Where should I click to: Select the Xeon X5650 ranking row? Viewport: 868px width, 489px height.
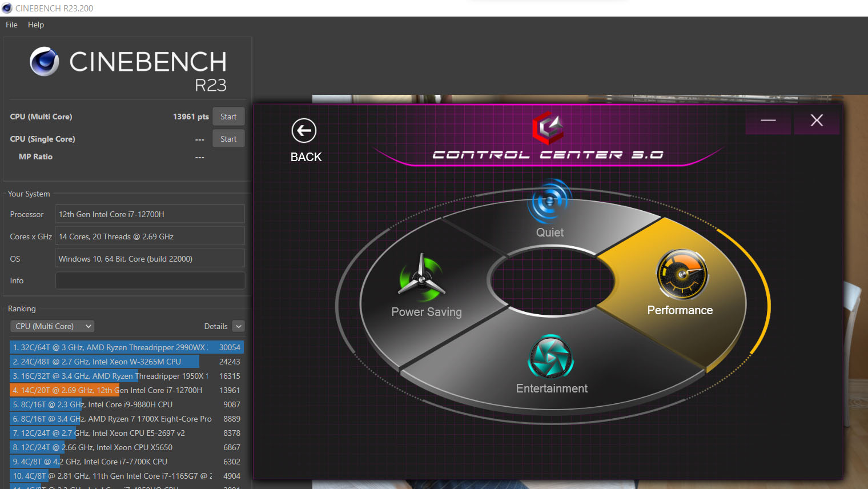[127, 447]
